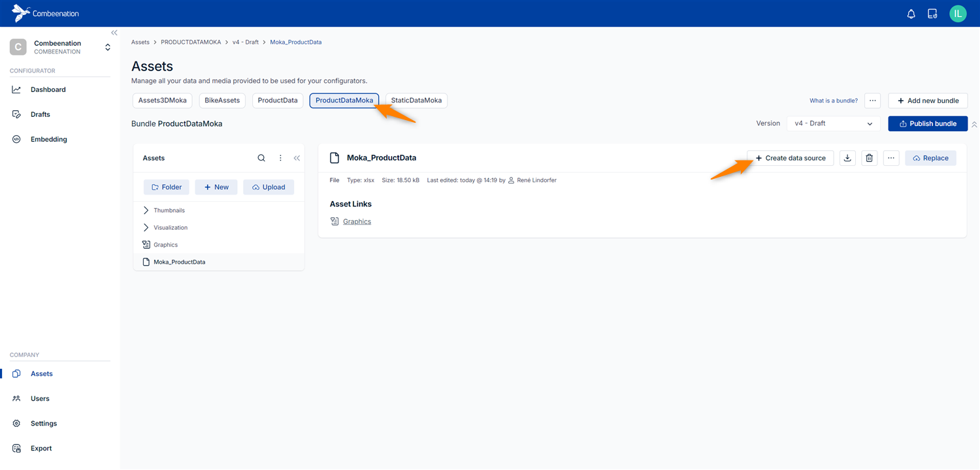Screen dimensions: 980x470
Task: Open the Graphics asset link
Action: 357,222
